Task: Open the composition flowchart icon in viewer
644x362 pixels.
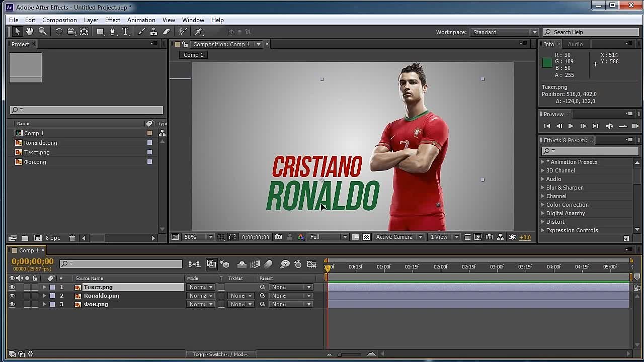Action: pyautogui.click(x=501, y=237)
